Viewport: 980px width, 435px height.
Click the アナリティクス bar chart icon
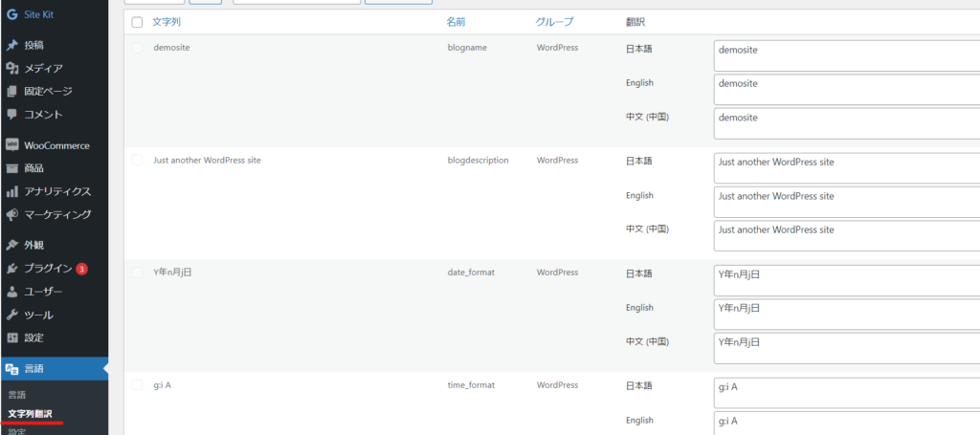pos(12,191)
